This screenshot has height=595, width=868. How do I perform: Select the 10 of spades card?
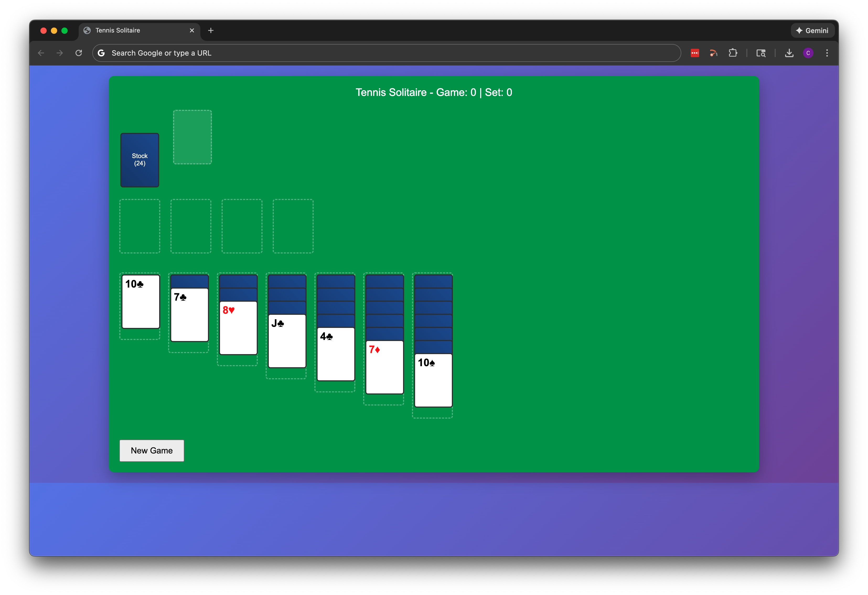pyautogui.click(x=433, y=380)
